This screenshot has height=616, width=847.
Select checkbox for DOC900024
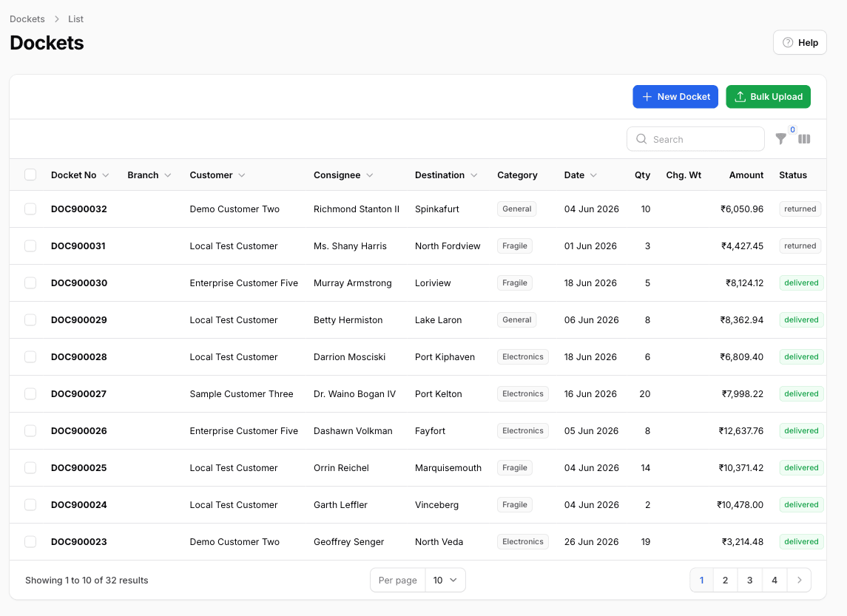click(x=30, y=505)
